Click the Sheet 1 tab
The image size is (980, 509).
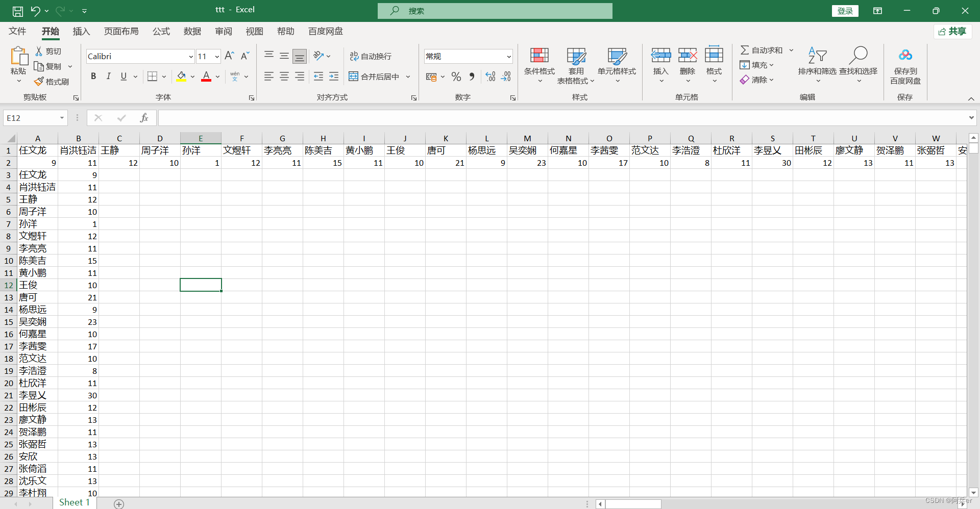(75, 502)
